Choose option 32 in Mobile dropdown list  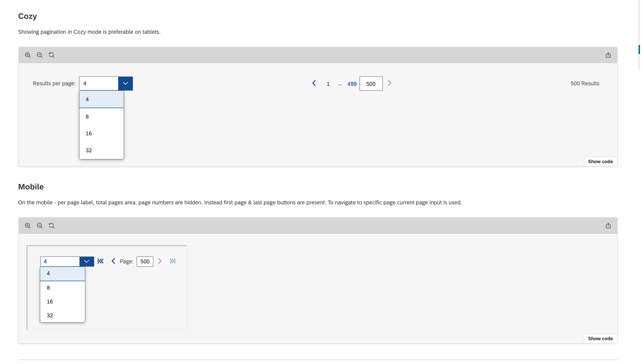(63, 316)
